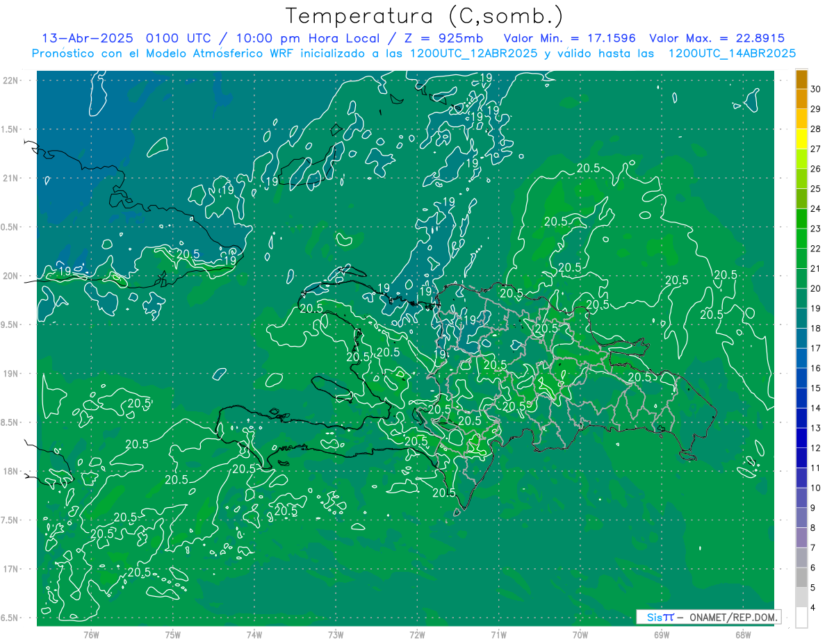834x644 pixels.
Task: Click the "72W" longitude axis label
Action: tap(417, 635)
